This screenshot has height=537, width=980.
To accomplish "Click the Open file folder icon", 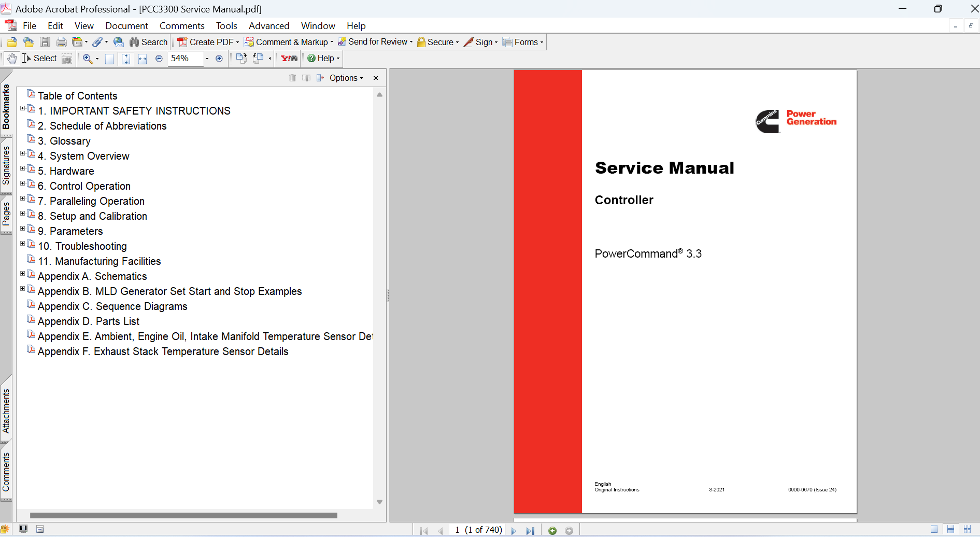I will pos(12,42).
